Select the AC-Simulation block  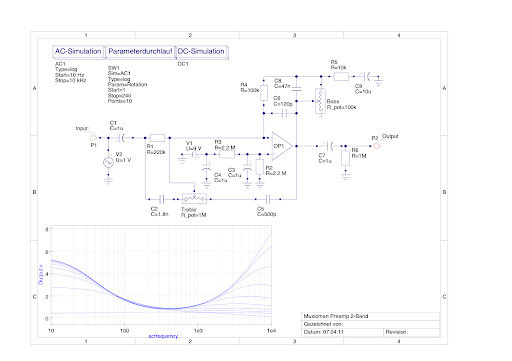[79, 52]
